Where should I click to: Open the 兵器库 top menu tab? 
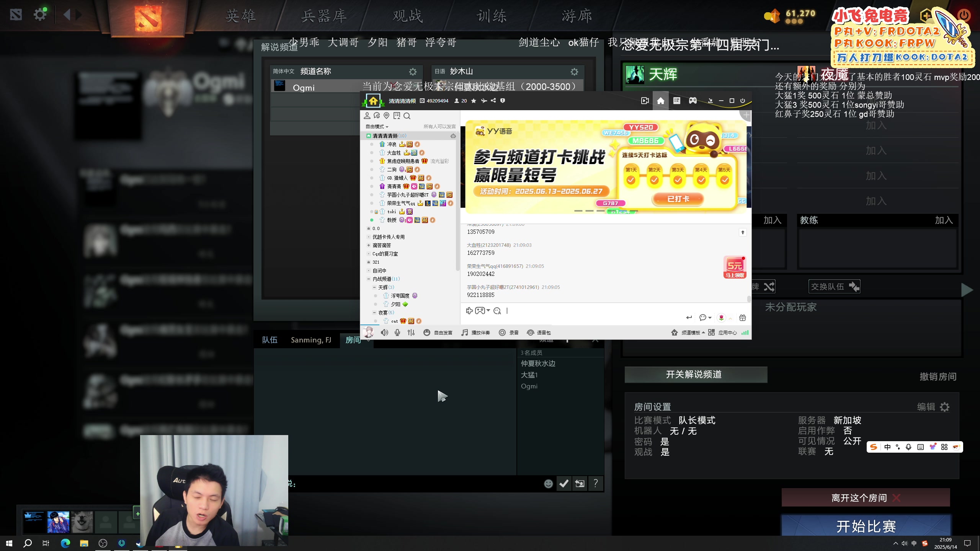click(x=323, y=16)
